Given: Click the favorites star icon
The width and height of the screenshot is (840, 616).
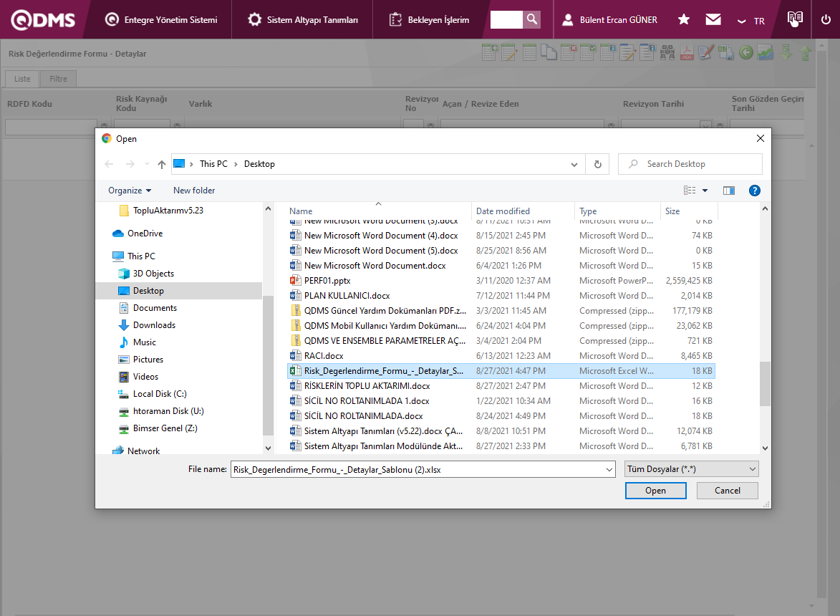Looking at the screenshot, I should click(x=684, y=20).
